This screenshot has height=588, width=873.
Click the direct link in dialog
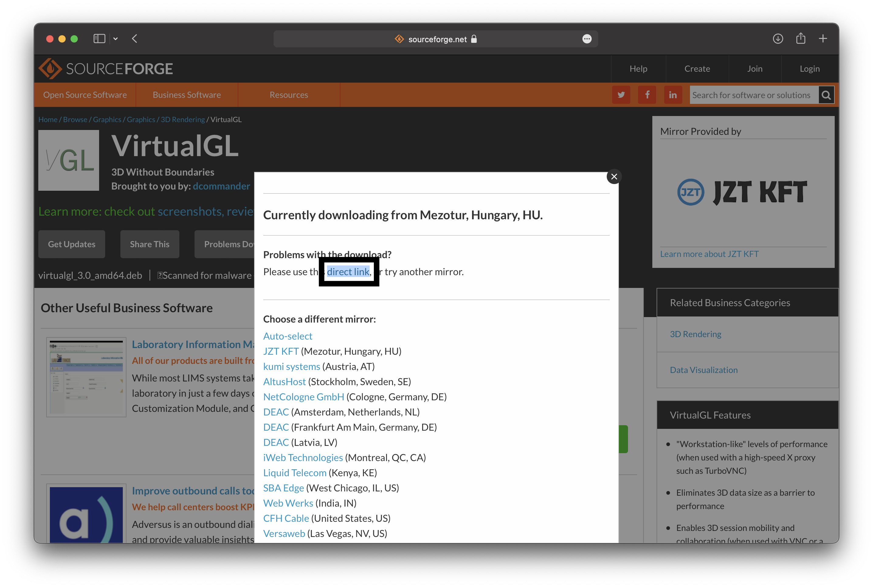click(348, 272)
